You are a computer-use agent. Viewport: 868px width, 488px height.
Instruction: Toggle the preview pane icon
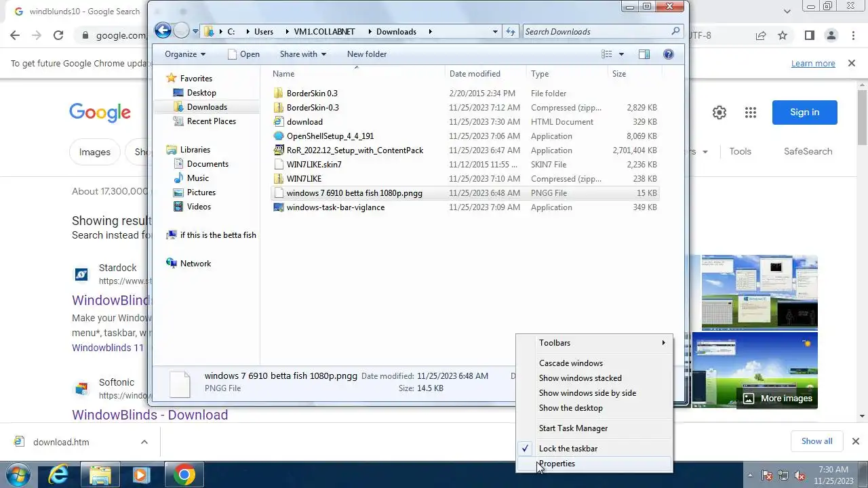tap(644, 54)
